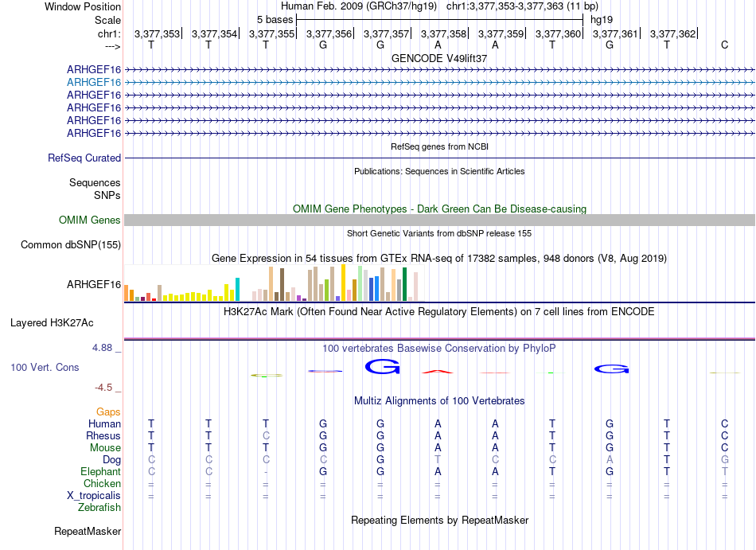Screen dimensions: 756x550
Task: Open Repeating Elements by RepeatMasker title
Action: [x=439, y=521]
